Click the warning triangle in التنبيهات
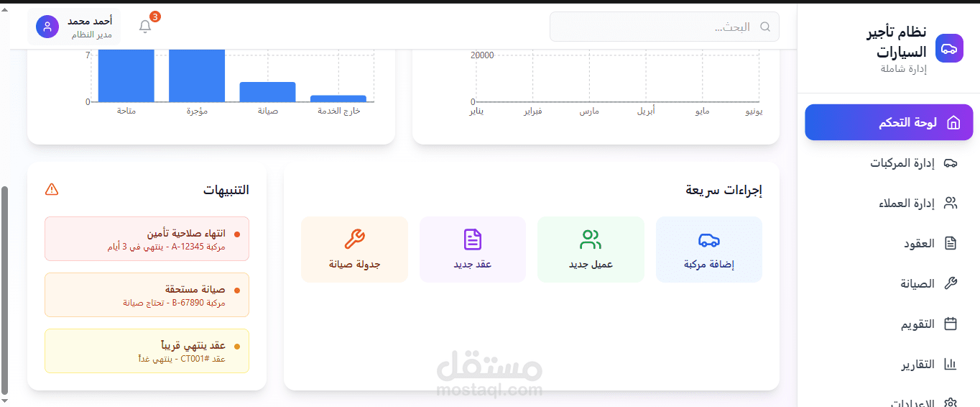Viewport: 980px width, 407px height. tap(52, 189)
